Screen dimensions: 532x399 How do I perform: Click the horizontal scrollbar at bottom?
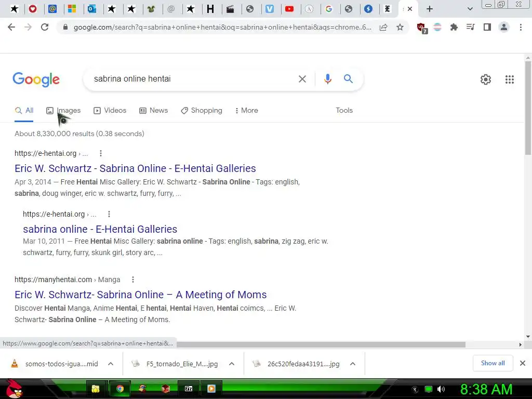321,345
